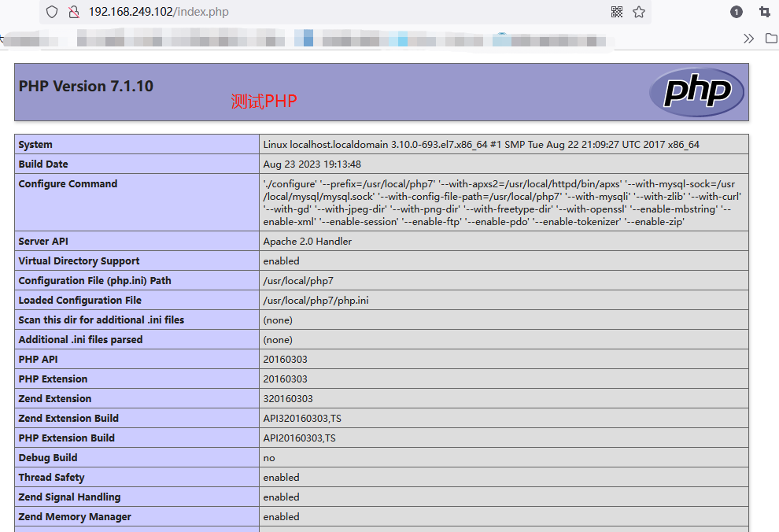Image resolution: width=779 pixels, height=532 pixels.
Task: Click Configuration File (php.ini) Path label
Action: [x=95, y=281]
